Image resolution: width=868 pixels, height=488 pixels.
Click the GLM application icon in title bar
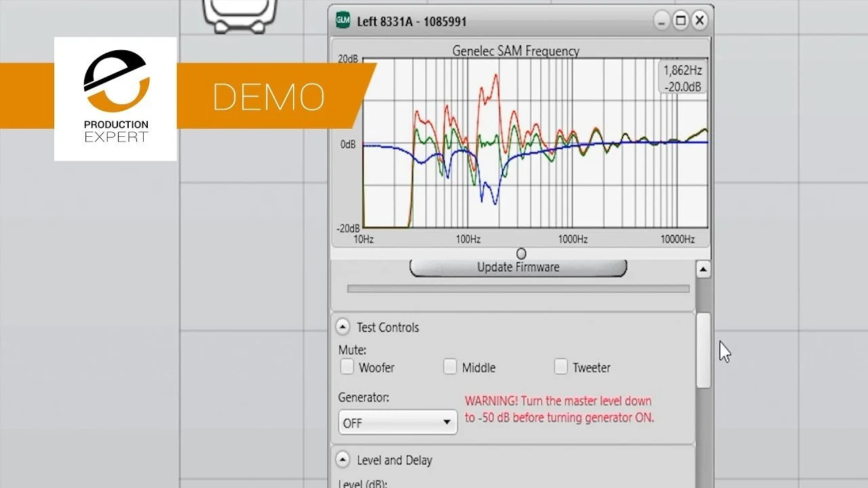tap(343, 20)
